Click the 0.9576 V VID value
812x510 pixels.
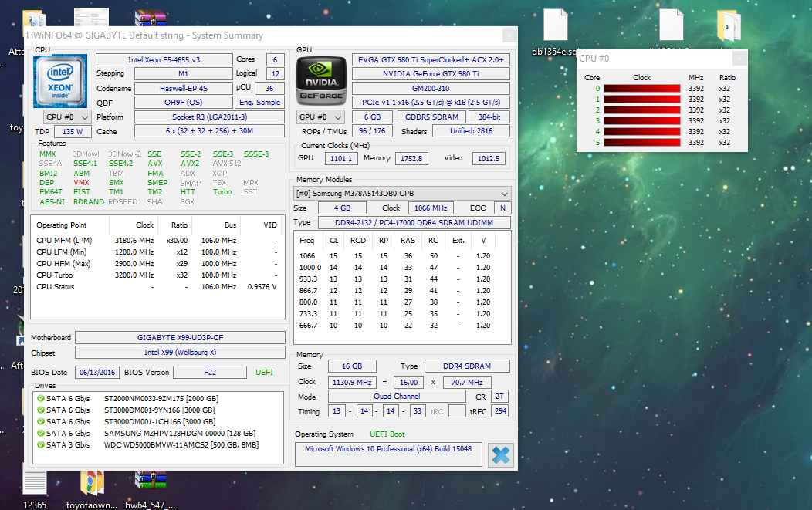[262, 287]
